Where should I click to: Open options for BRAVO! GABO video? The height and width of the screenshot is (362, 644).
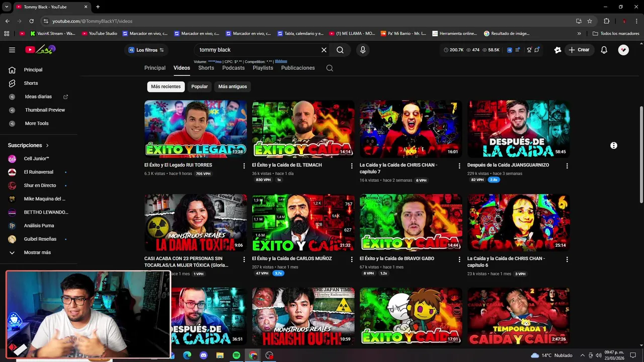(x=459, y=259)
